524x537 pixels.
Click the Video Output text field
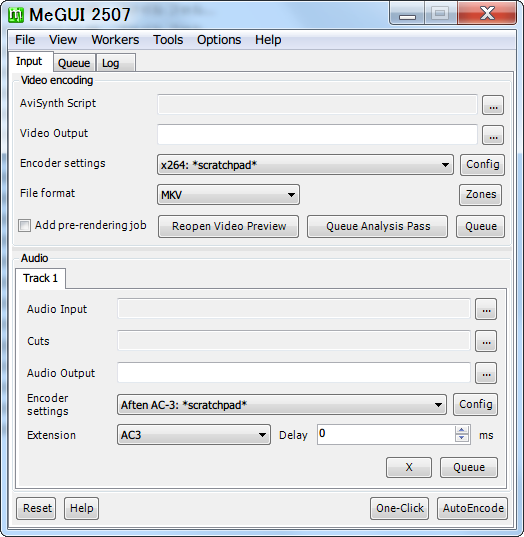tap(317, 134)
